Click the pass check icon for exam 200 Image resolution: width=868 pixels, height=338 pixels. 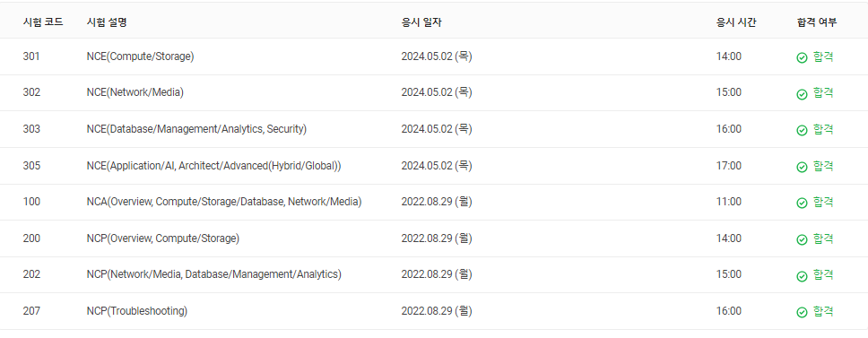[x=802, y=239]
